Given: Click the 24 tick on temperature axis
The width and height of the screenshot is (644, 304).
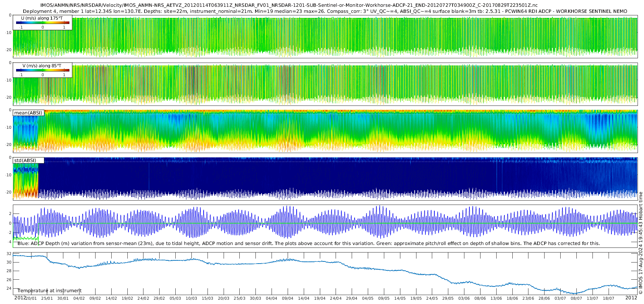Looking at the screenshot, I should click(9, 289).
